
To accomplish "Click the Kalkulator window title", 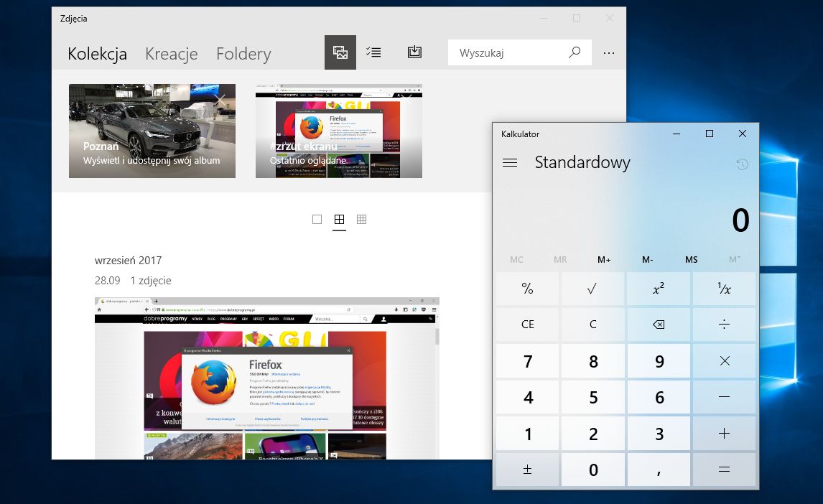I will pyautogui.click(x=520, y=134).
